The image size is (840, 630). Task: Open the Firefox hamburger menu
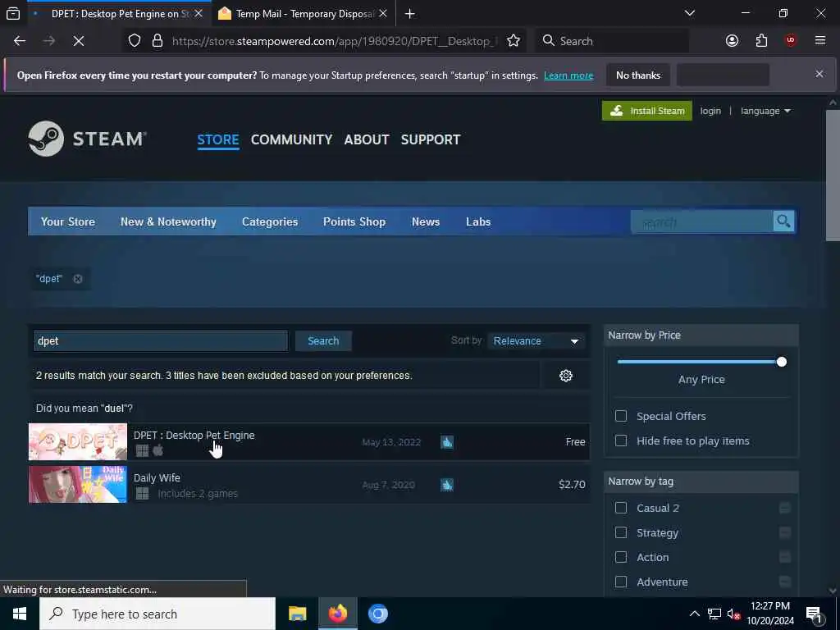pos(819,41)
